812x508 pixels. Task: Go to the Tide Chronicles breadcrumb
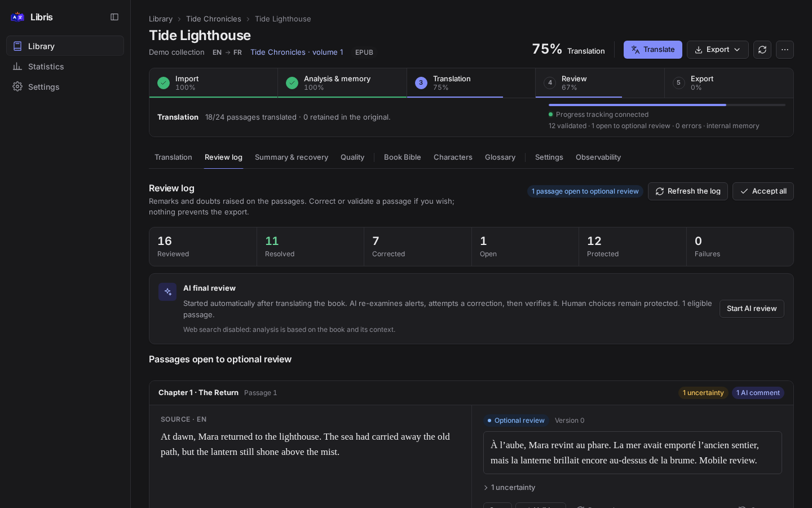click(214, 19)
